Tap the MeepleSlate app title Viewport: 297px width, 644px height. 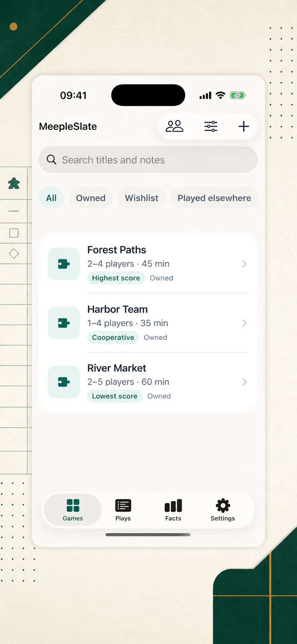point(68,126)
